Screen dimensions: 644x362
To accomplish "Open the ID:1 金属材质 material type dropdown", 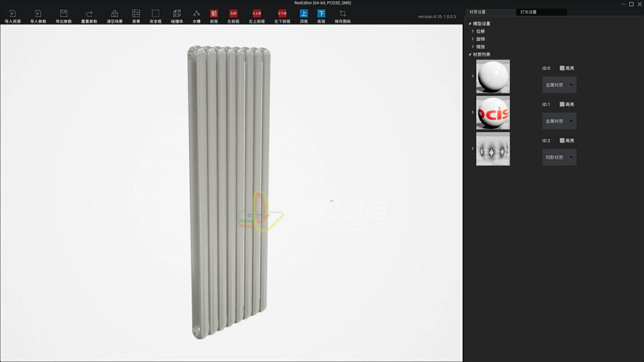I will [x=559, y=121].
